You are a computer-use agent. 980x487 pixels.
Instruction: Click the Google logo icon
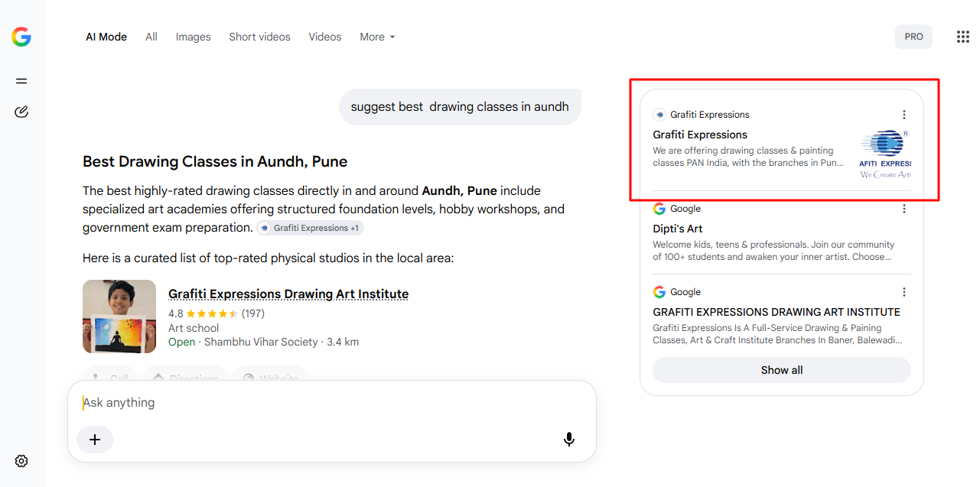tap(21, 37)
